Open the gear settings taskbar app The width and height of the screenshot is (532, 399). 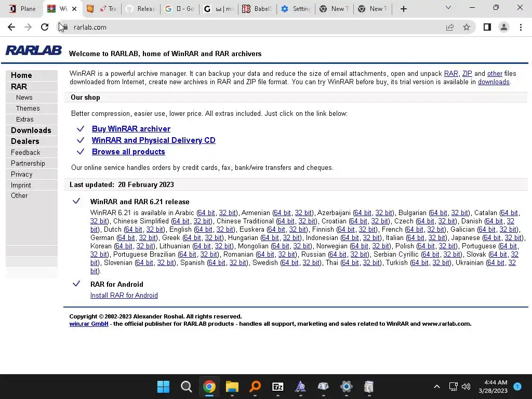pos(346,387)
